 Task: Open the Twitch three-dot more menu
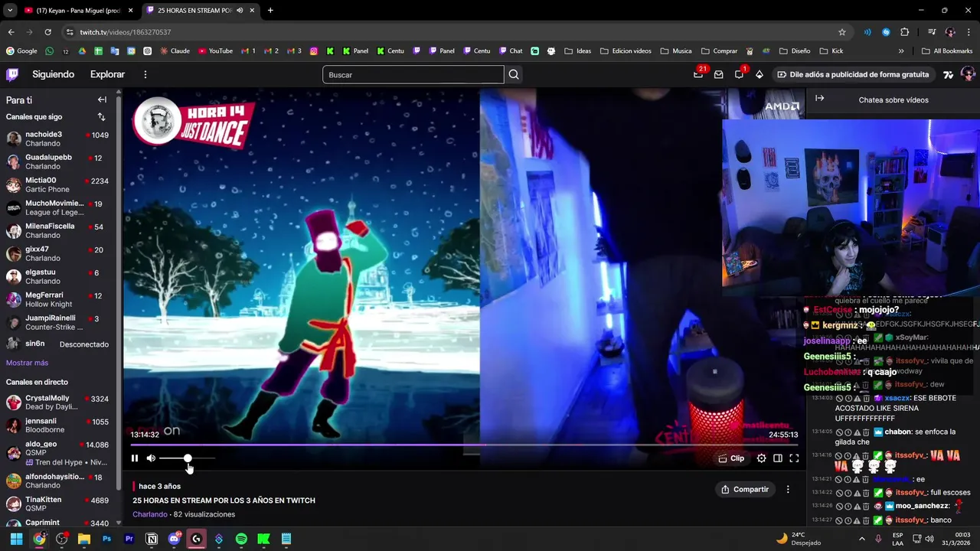[145, 74]
